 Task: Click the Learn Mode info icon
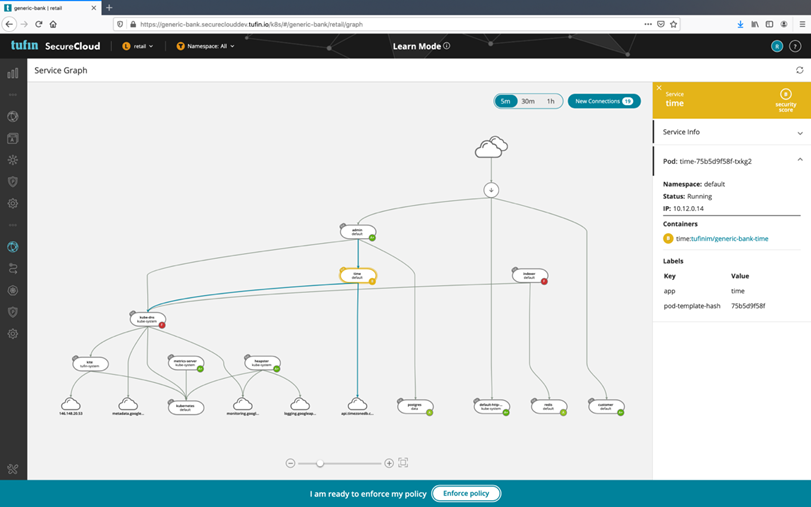[x=446, y=46]
